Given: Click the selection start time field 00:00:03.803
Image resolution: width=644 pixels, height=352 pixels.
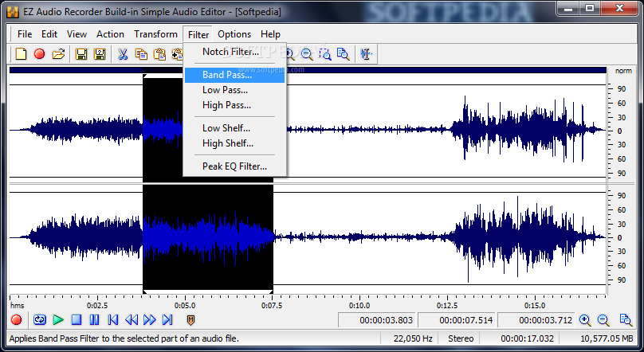Looking at the screenshot, I should click(x=377, y=320).
